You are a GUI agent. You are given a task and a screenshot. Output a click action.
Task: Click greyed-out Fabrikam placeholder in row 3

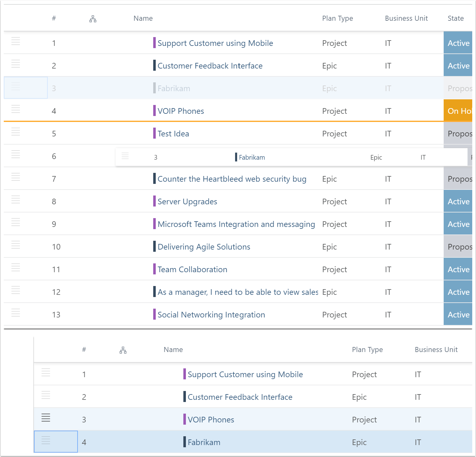(174, 88)
